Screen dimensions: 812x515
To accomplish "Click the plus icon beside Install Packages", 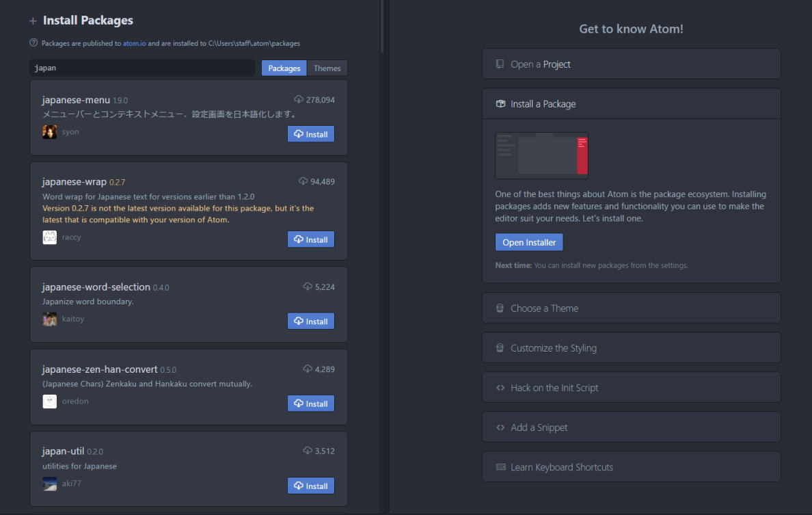I will (x=33, y=21).
